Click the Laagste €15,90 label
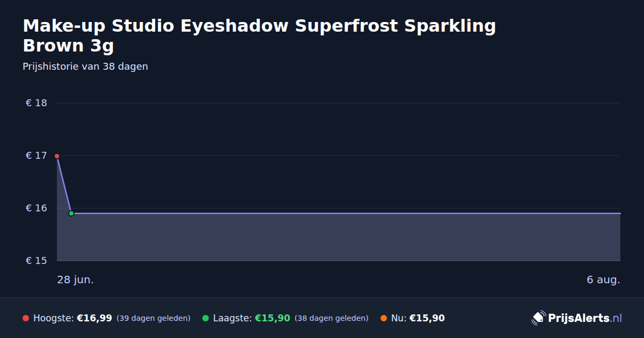 (252, 318)
